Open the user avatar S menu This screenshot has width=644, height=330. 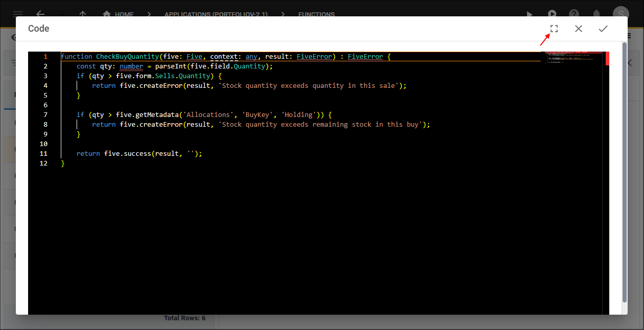(621, 14)
